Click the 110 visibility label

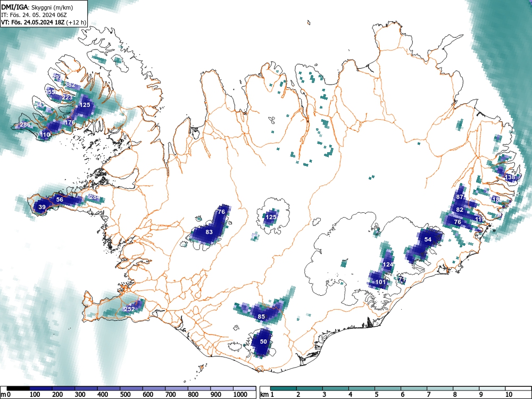tap(45, 135)
